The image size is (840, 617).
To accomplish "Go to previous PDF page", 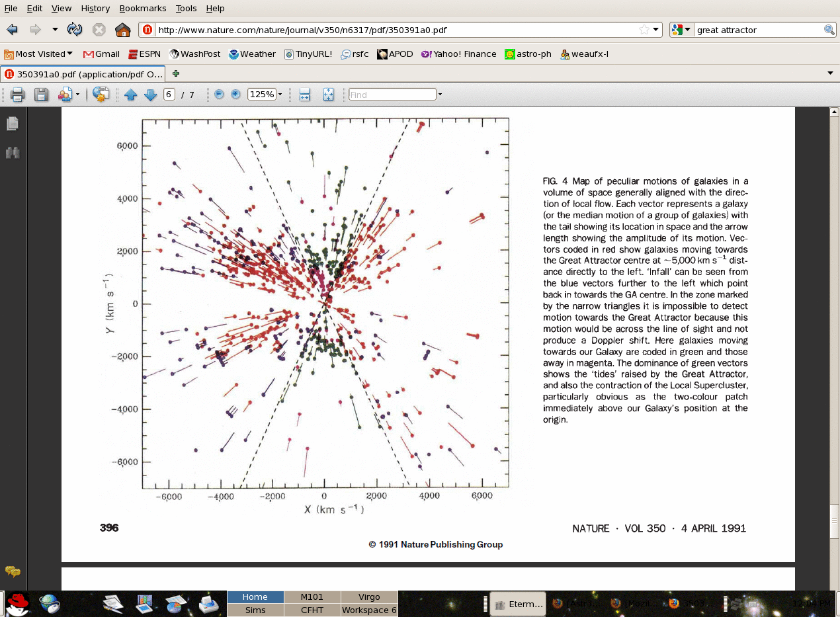I will (x=131, y=95).
